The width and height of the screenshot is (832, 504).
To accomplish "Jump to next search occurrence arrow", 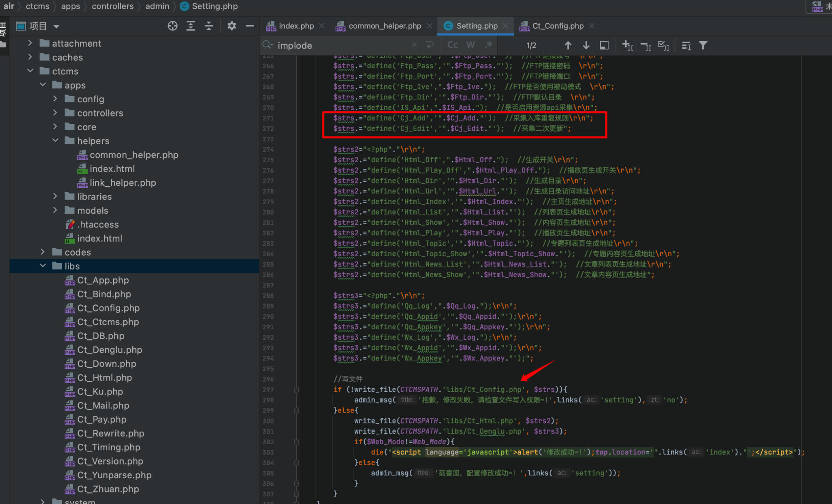I will point(586,45).
